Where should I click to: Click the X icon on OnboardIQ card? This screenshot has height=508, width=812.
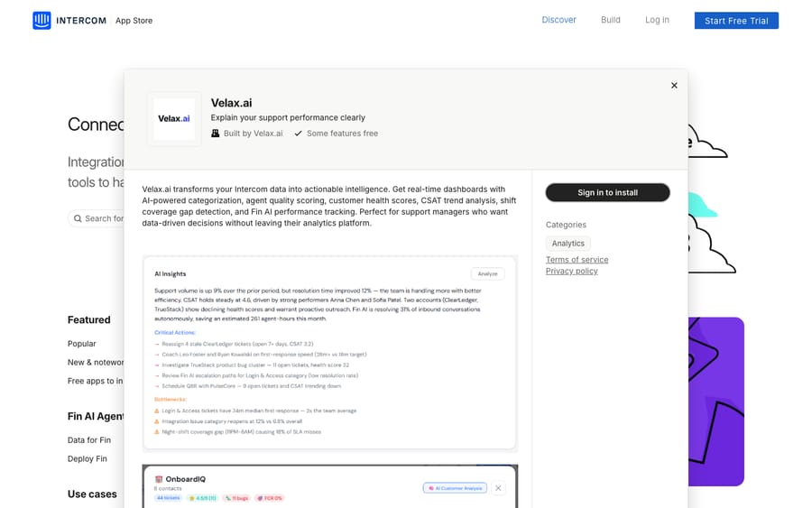[x=498, y=488]
